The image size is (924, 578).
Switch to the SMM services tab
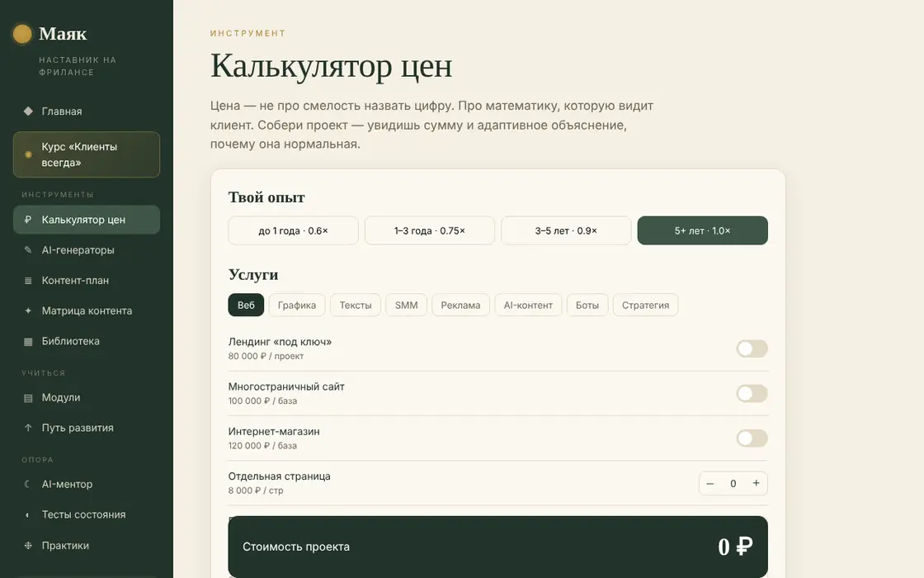click(406, 305)
